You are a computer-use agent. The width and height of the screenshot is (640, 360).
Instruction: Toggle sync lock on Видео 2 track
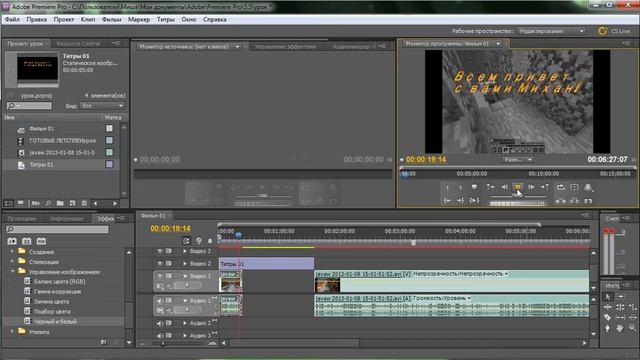tap(168, 264)
